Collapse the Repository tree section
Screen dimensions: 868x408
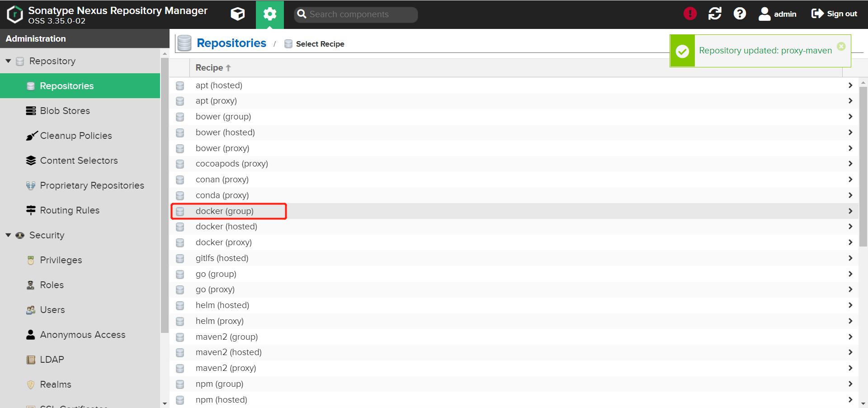point(8,61)
